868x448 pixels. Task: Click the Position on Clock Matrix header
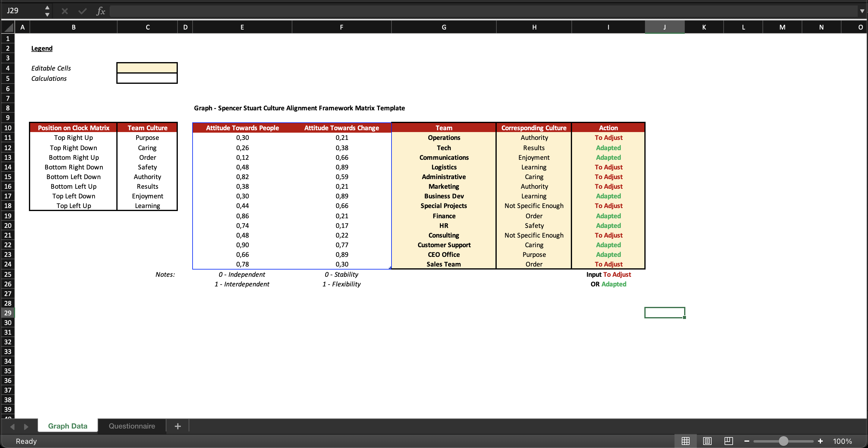(x=74, y=128)
